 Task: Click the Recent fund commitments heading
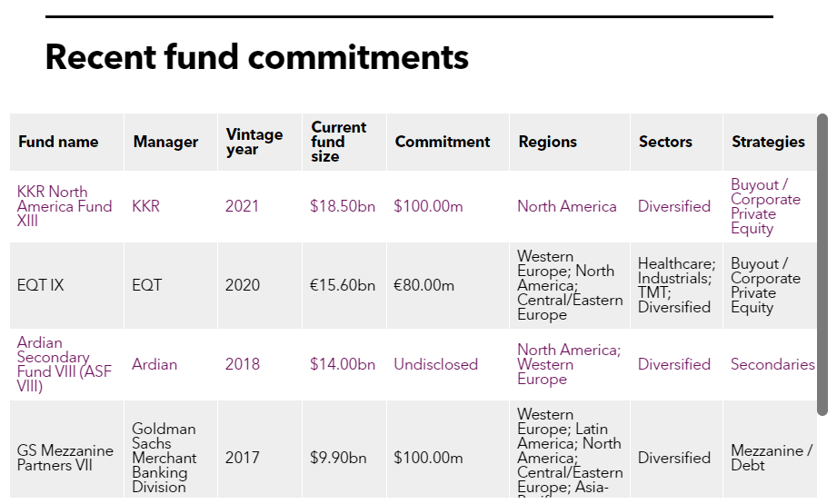[257, 56]
